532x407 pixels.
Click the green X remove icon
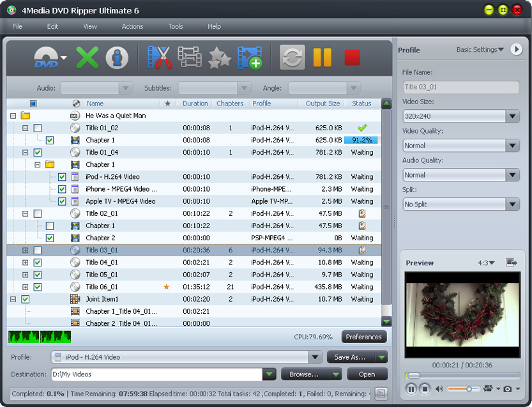[87, 58]
